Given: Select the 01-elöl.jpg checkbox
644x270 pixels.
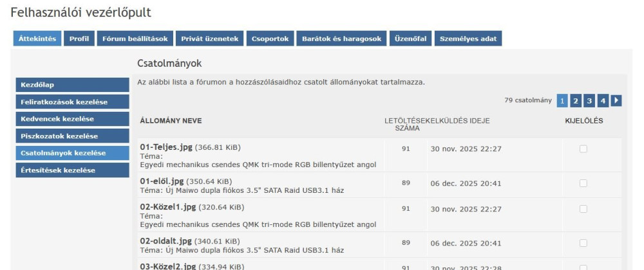Looking at the screenshot, I should [583, 183].
